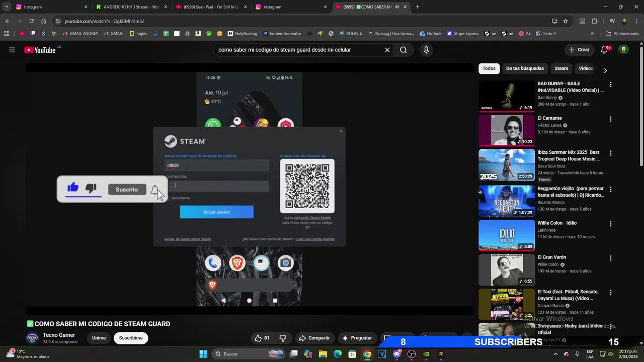Open BAD BUNNY - BAILE INoLVIDABLE thumbnail
644x362 pixels.
[x=506, y=96]
